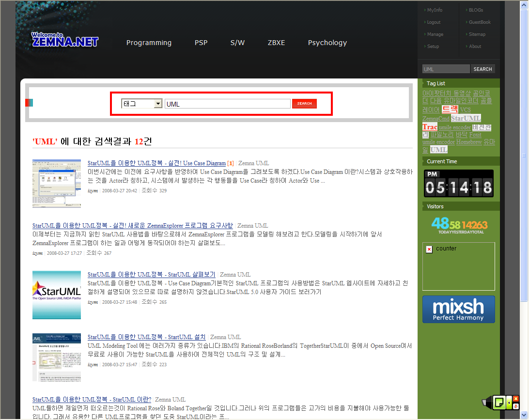Select the 'umile encoder' tag
529x420 pixels.
pos(455,127)
